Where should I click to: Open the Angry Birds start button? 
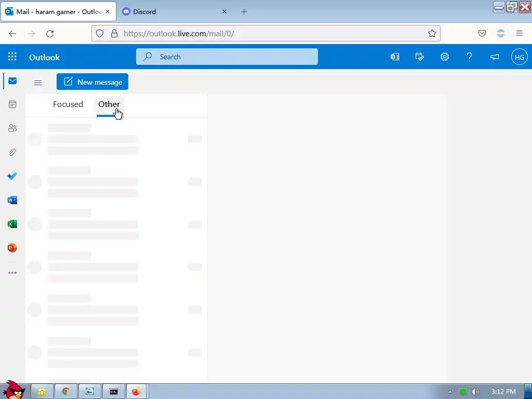pos(14,390)
